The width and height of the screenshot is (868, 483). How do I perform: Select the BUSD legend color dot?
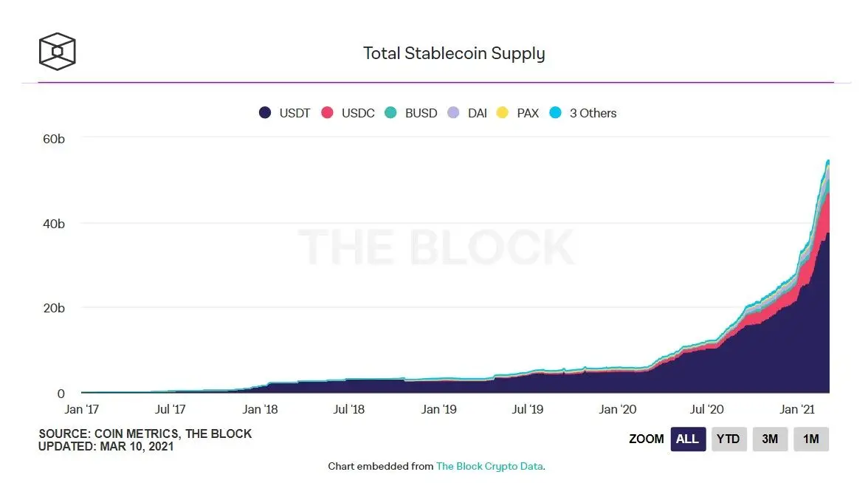point(390,113)
